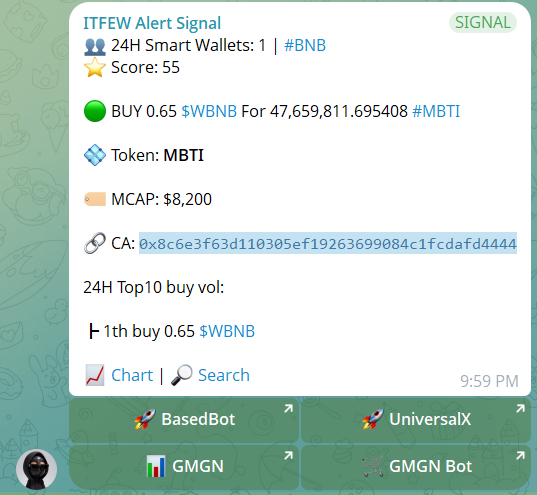
Task: Open the hooded sender avatar
Action: tap(36, 469)
